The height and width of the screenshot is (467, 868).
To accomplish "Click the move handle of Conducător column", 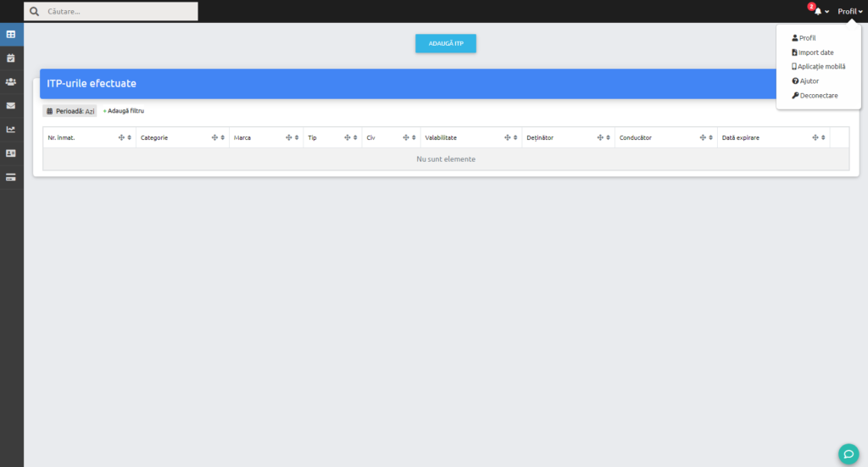I will pos(703,138).
